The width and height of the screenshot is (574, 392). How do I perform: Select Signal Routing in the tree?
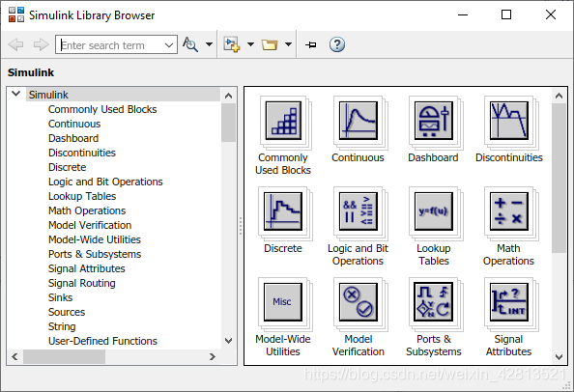(x=82, y=283)
